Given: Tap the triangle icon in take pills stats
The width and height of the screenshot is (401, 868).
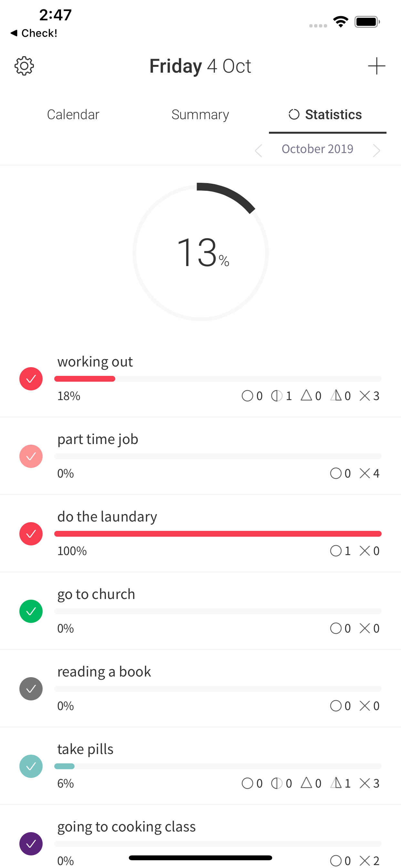Looking at the screenshot, I should pos(306,783).
